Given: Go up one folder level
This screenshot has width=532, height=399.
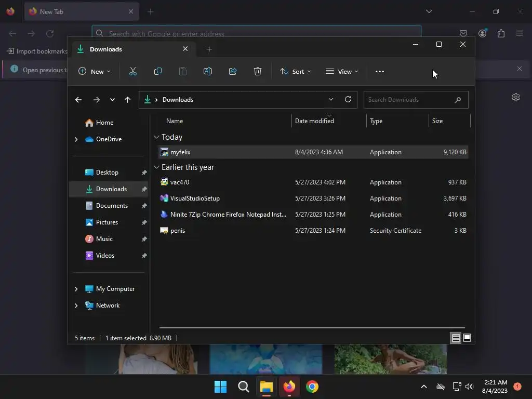Looking at the screenshot, I should [x=128, y=100].
